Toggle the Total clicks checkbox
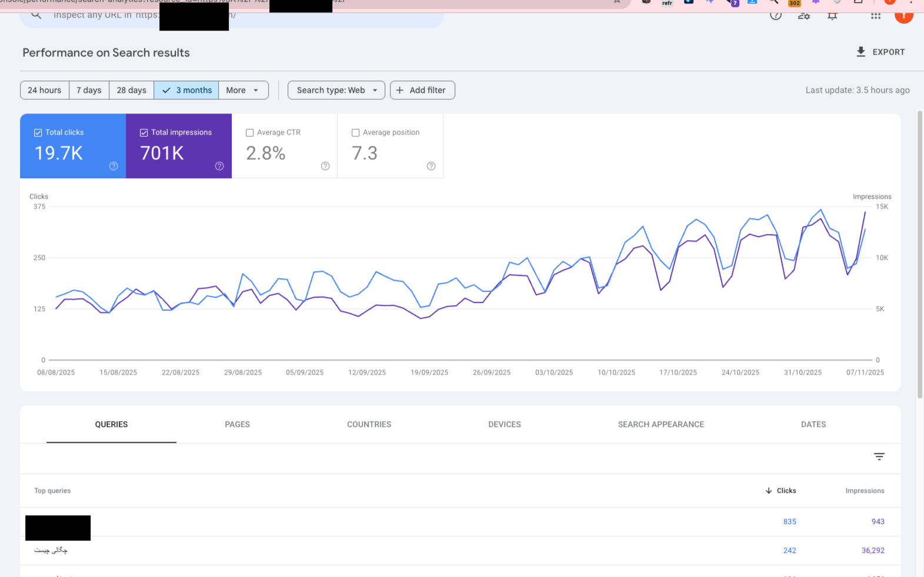The image size is (924, 577). (x=38, y=133)
